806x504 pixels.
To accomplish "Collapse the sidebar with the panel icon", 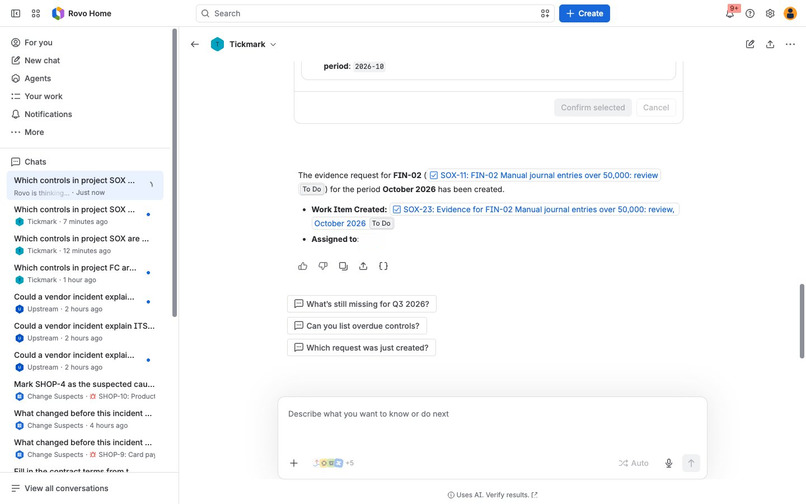I will (15, 13).
